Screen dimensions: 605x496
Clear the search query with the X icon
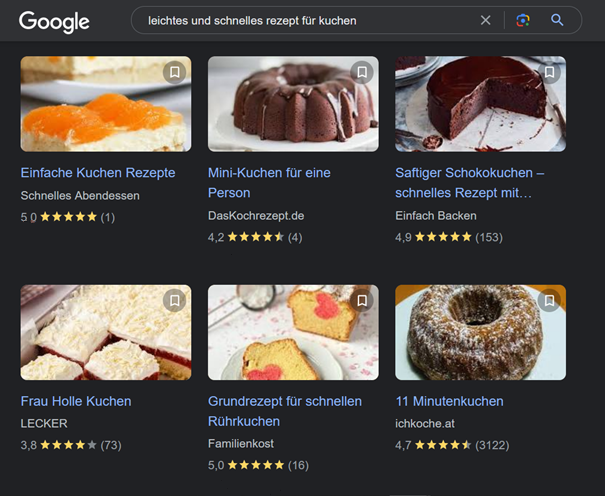485,20
